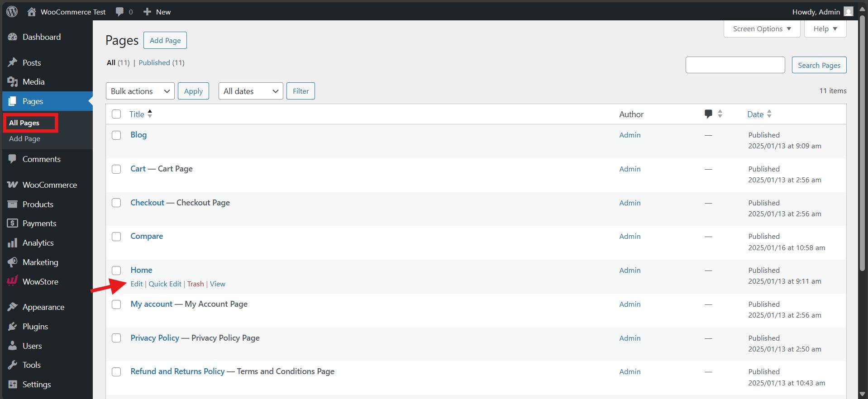Check the Refund and Returns Policy checkbox

(x=116, y=372)
